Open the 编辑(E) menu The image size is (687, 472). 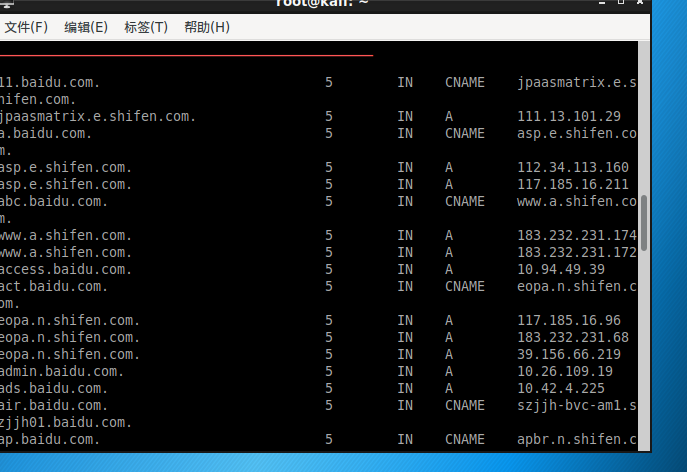pyautogui.click(x=86, y=27)
